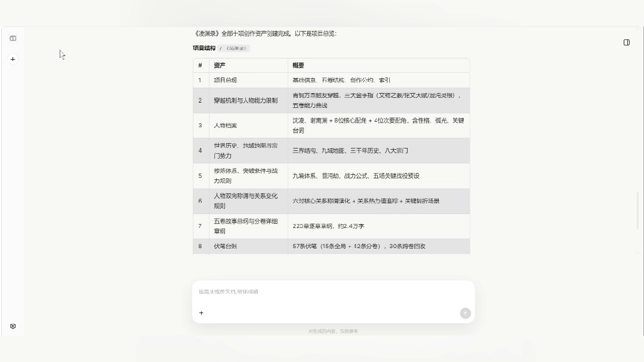The image size is (644, 362).
Task: Select 世界历史、地域地图与宗门势力 cell
Action: [x=248, y=151]
